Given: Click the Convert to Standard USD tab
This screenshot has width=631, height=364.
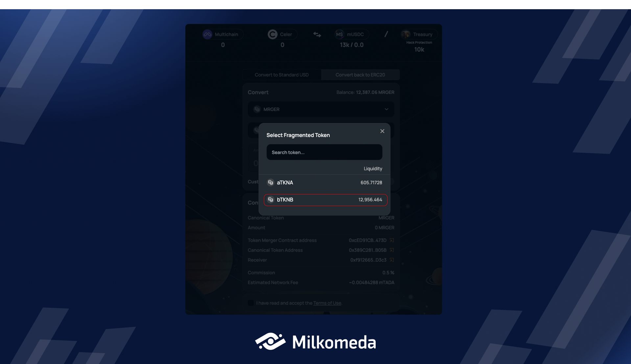Looking at the screenshot, I should point(282,75).
